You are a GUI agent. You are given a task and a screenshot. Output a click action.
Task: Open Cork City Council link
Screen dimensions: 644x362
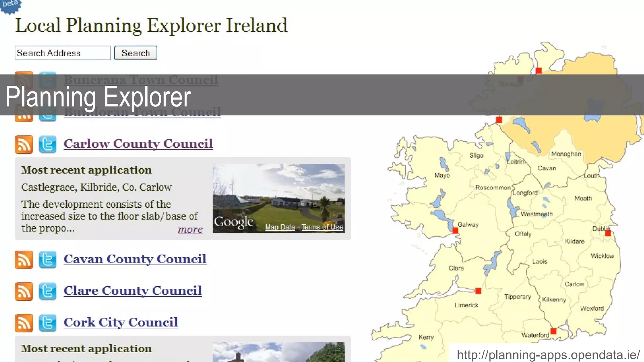click(x=121, y=322)
